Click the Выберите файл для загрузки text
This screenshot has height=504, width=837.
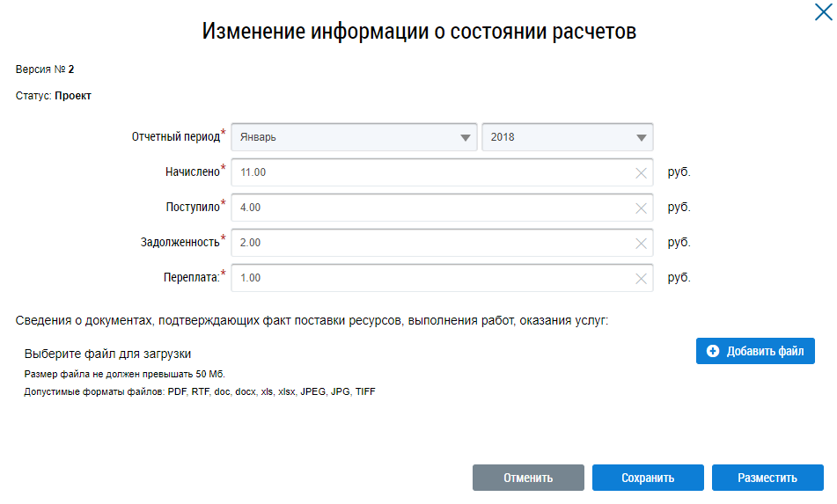coord(107,354)
